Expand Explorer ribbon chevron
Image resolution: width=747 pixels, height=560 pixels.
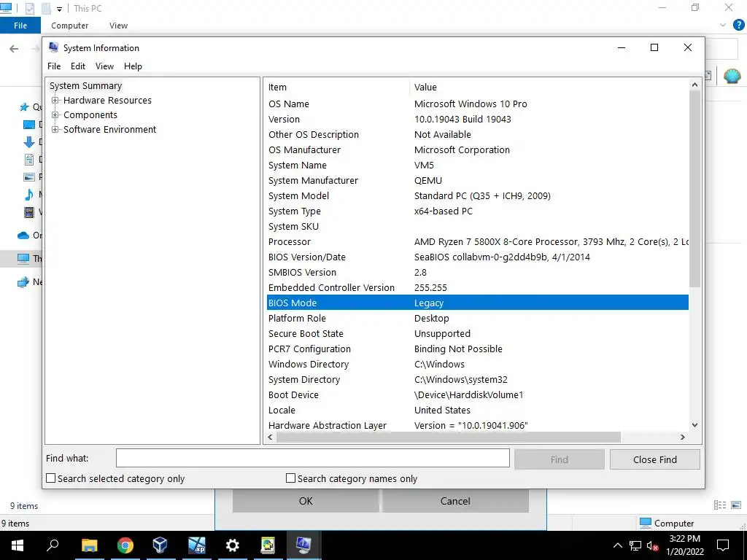point(723,26)
